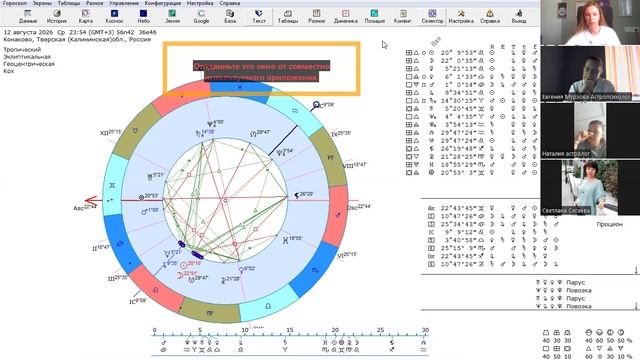Select Наталия астролог video thumbnail
Screen dimensions: 640x360
pos(590,131)
